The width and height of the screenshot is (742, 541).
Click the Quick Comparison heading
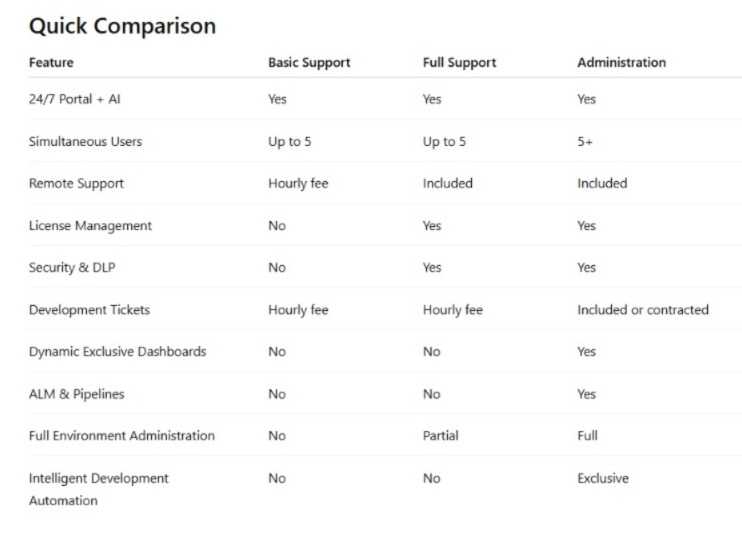tap(122, 26)
